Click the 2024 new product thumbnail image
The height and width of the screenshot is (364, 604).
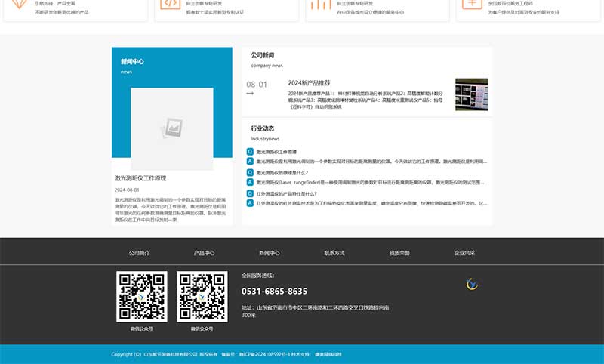click(471, 94)
